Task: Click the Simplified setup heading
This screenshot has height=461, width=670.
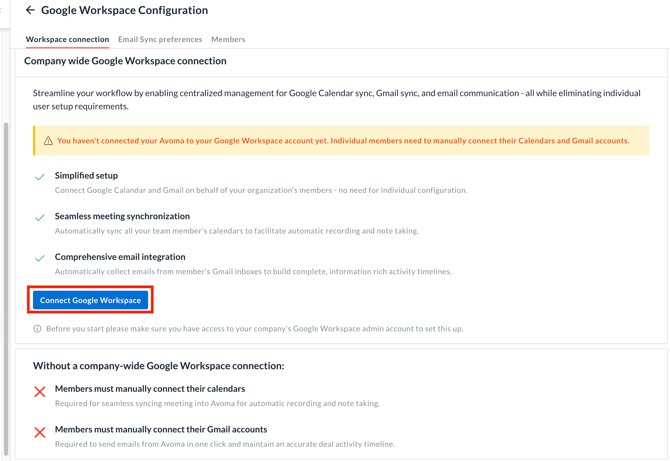Action: pos(86,176)
